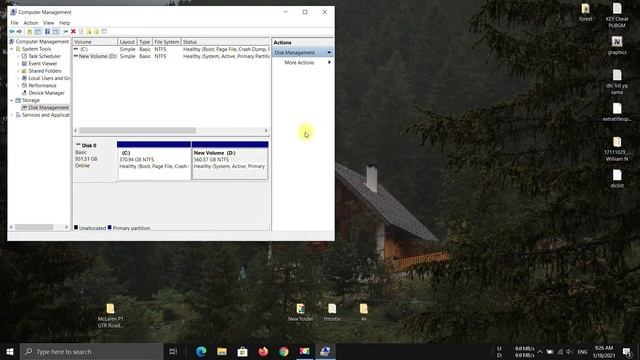
Task: Open Microsoft Store from the taskbar
Action: (x=242, y=351)
